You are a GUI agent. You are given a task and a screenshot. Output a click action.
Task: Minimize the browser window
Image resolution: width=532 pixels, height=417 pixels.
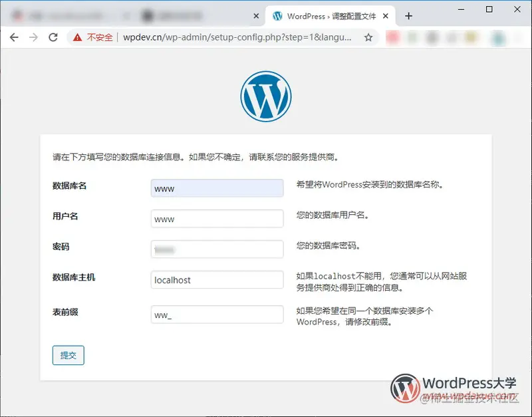(x=461, y=9)
